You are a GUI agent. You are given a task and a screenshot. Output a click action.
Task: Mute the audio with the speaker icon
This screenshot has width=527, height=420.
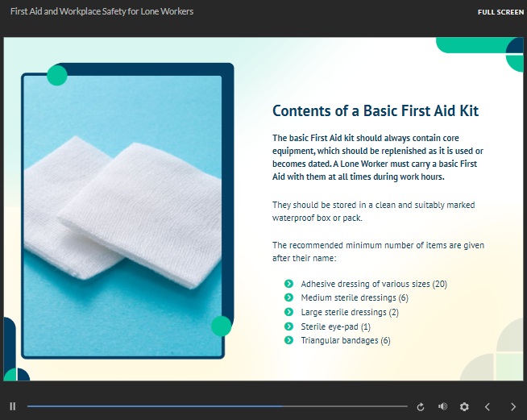442,407
